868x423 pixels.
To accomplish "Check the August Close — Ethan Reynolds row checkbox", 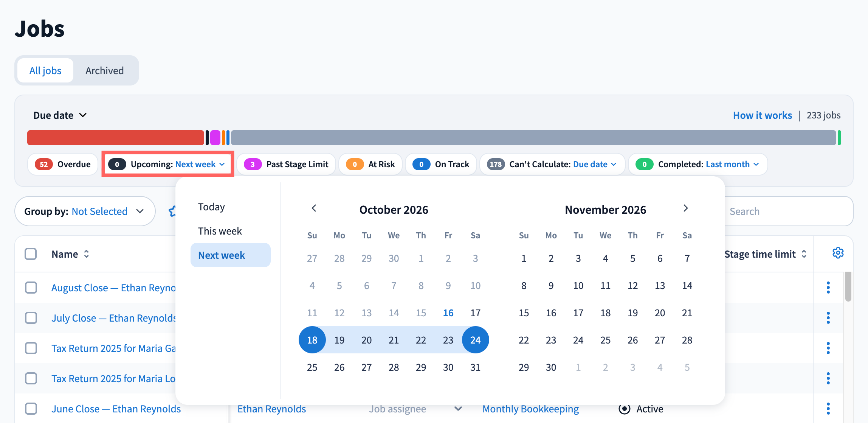I will click(x=31, y=288).
